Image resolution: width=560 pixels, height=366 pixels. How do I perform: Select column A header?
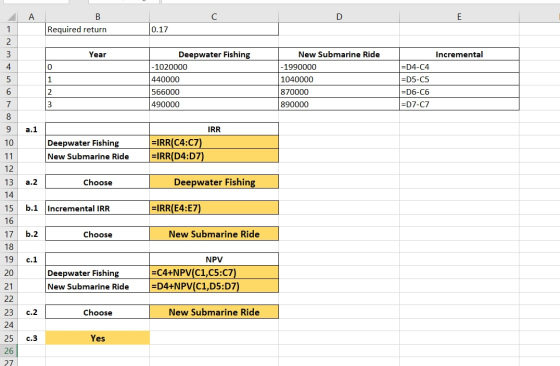click(31, 17)
